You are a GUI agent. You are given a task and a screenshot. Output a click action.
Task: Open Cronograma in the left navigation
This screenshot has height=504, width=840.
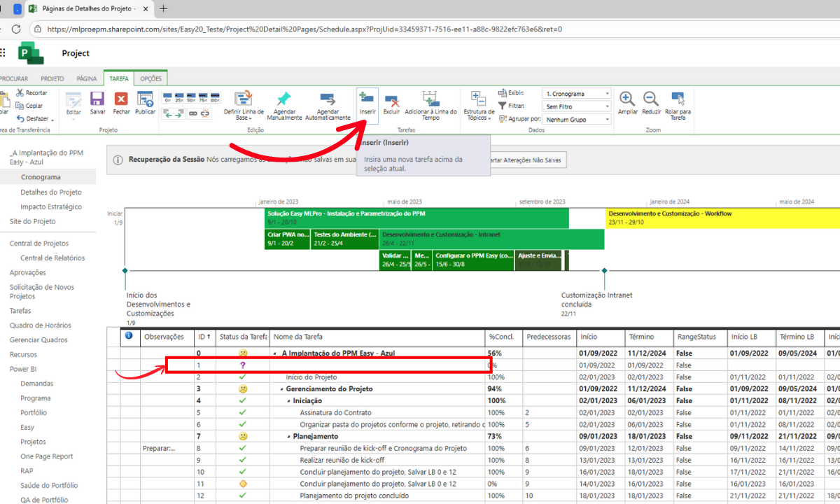[x=41, y=177]
